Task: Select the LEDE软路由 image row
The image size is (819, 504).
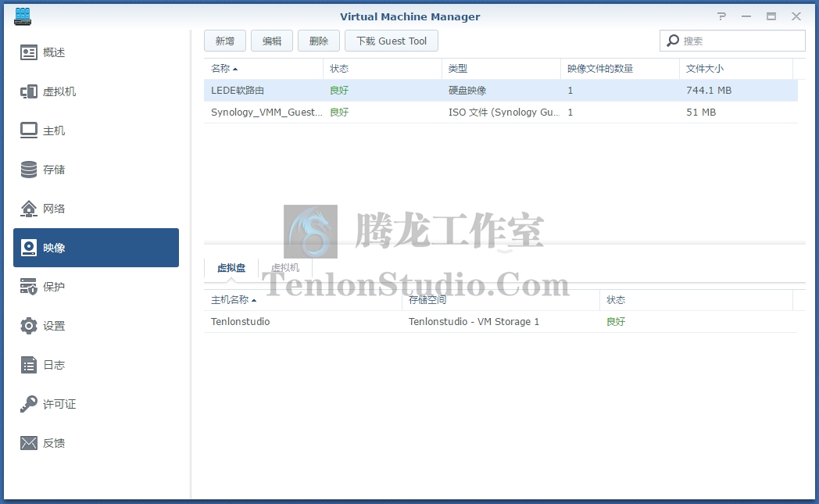Action: (x=501, y=91)
